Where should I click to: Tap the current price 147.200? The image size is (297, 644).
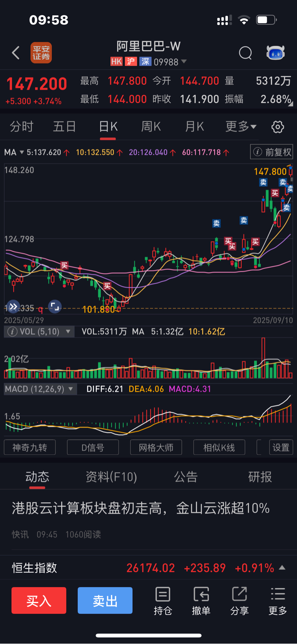[x=37, y=84]
